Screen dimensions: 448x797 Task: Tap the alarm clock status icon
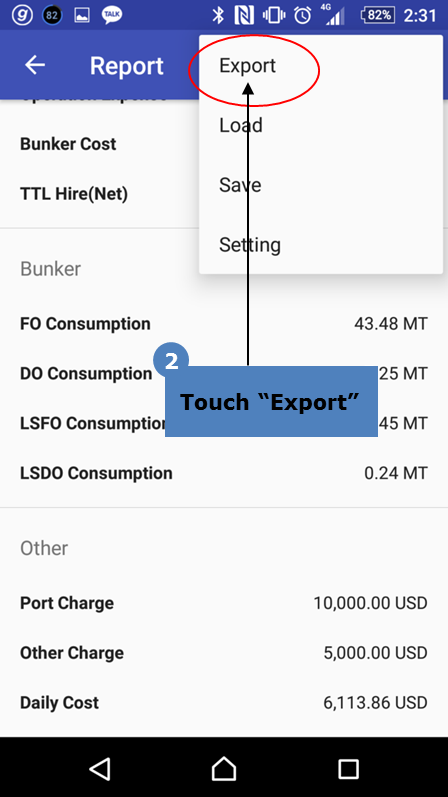click(x=303, y=15)
